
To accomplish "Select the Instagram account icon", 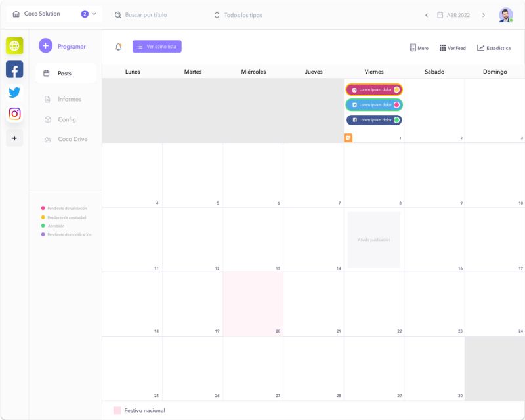I will (14, 114).
